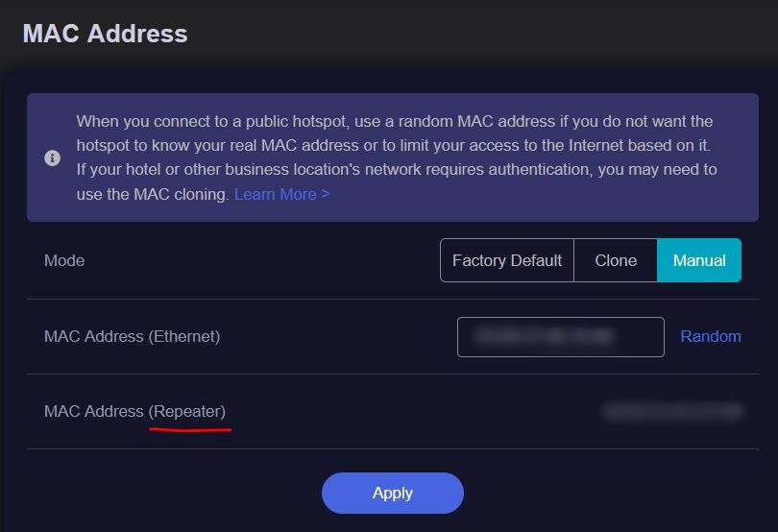Select Factory Default mode
The image size is (778, 532).
(507, 260)
